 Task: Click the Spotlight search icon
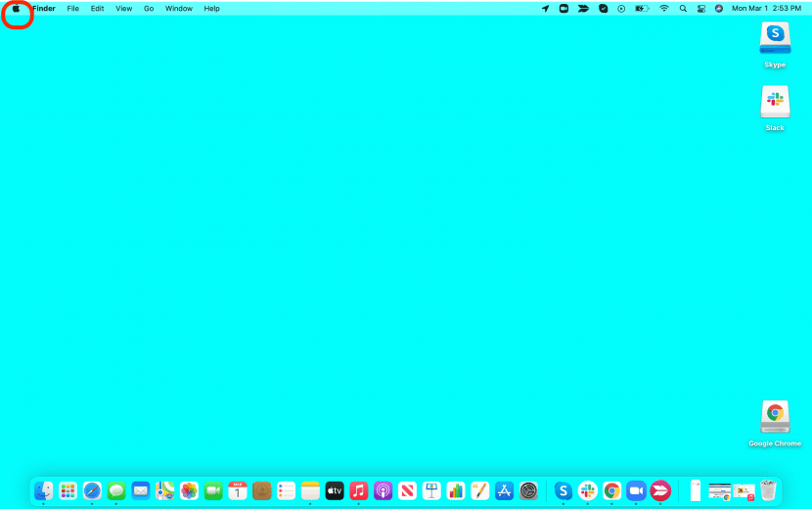(x=683, y=8)
